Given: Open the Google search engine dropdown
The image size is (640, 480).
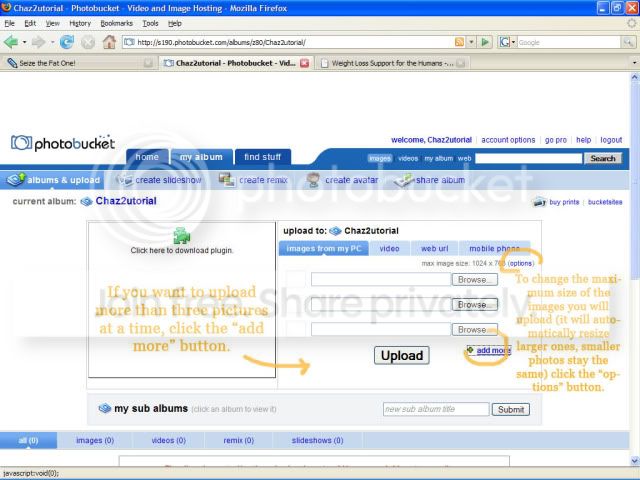Looking at the screenshot, I should pyautogui.click(x=507, y=42).
